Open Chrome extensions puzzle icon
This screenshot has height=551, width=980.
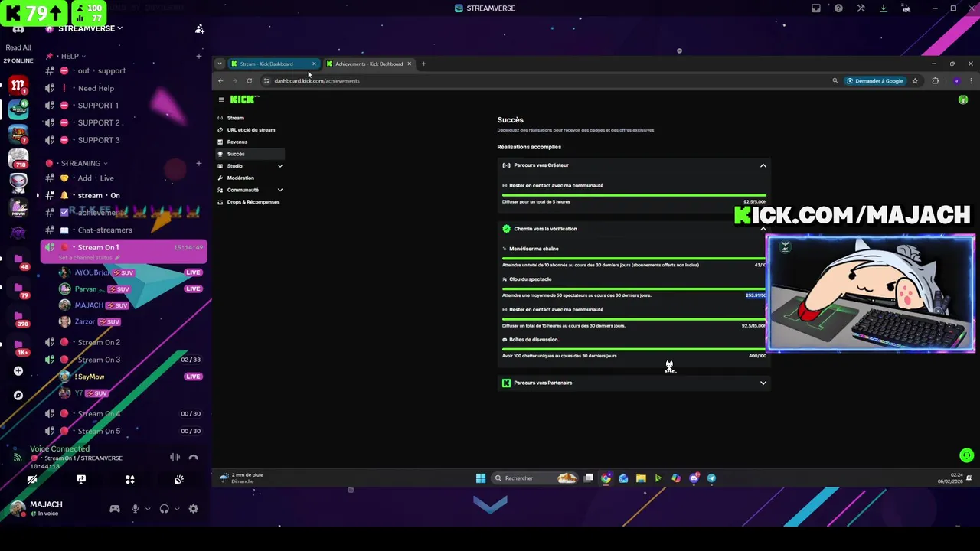point(935,80)
